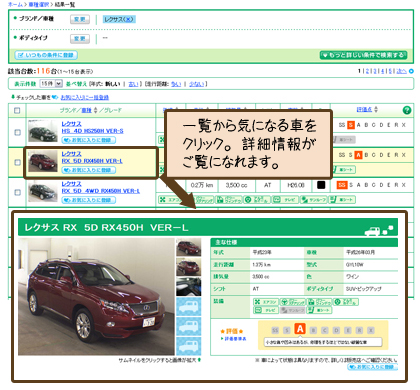Open the 評価点 header link

[x=364, y=109]
